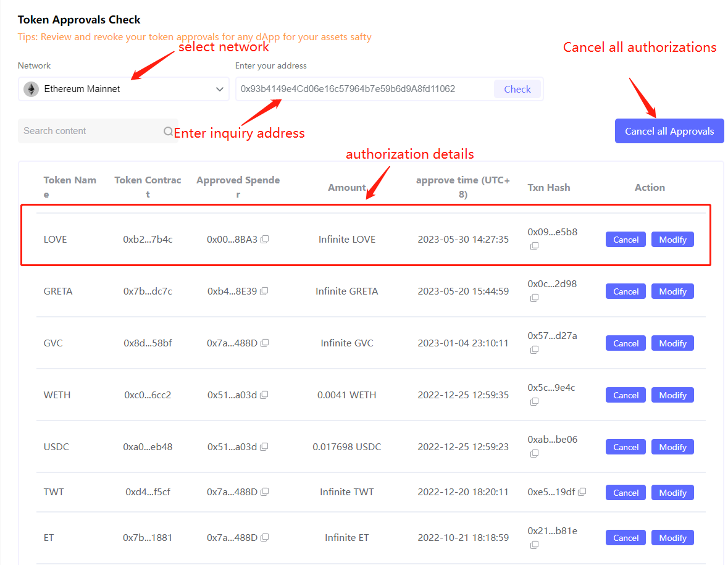Copy txn hash 0x09...e5b8
The height and width of the screenshot is (565, 728).
[x=534, y=246]
